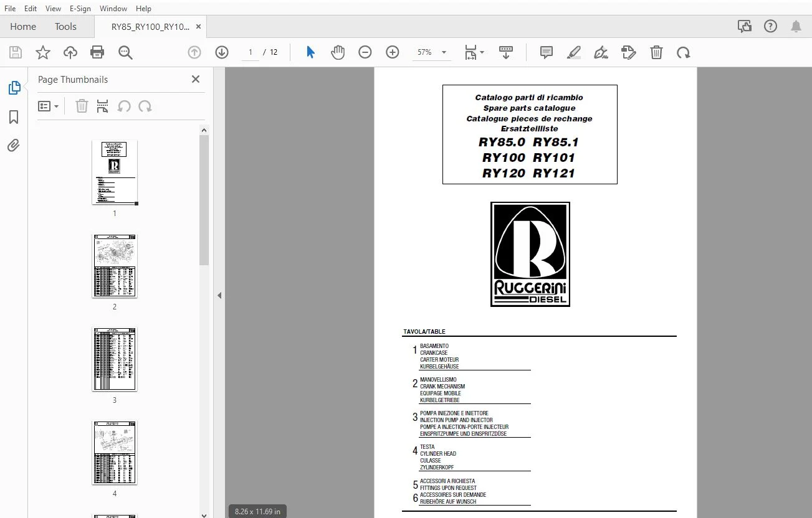This screenshot has width=812, height=518.
Task: Select the RY85_RY100 document tab
Action: (x=150, y=27)
